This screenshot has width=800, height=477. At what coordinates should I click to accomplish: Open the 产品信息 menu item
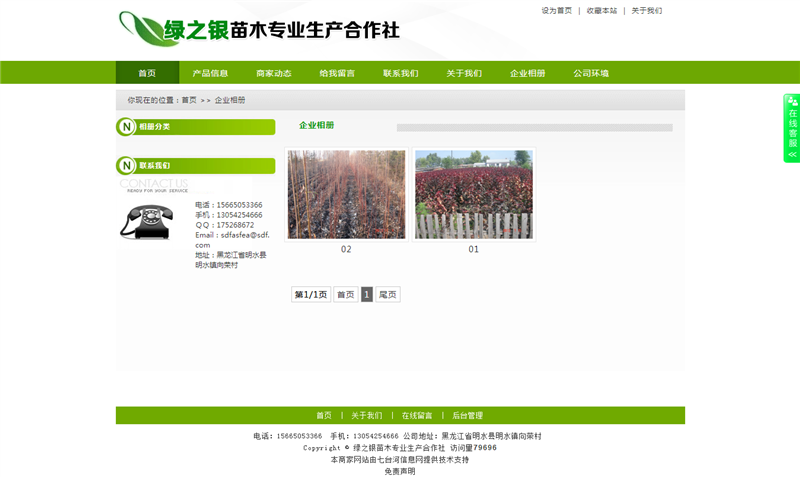pyautogui.click(x=210, y=73)
